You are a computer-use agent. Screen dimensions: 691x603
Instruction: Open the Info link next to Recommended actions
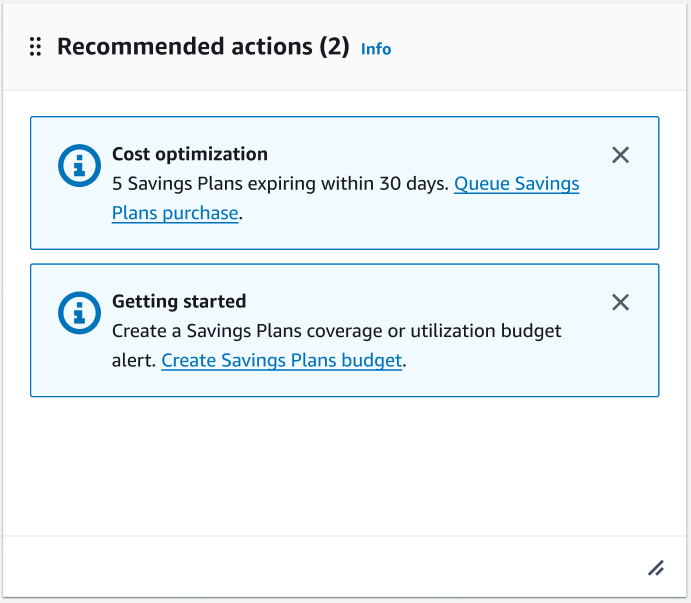pyautogui.click(x=376, y=49)
